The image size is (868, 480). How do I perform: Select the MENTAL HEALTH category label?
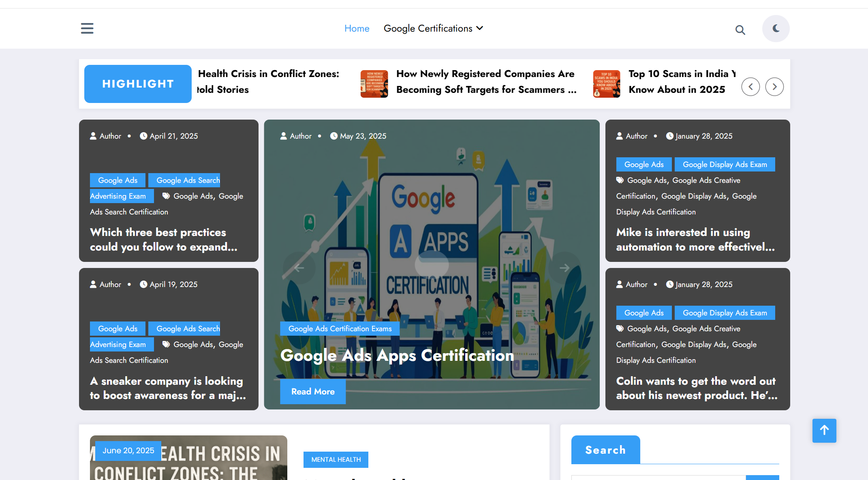pyautogui.click(x=336, y=460)
